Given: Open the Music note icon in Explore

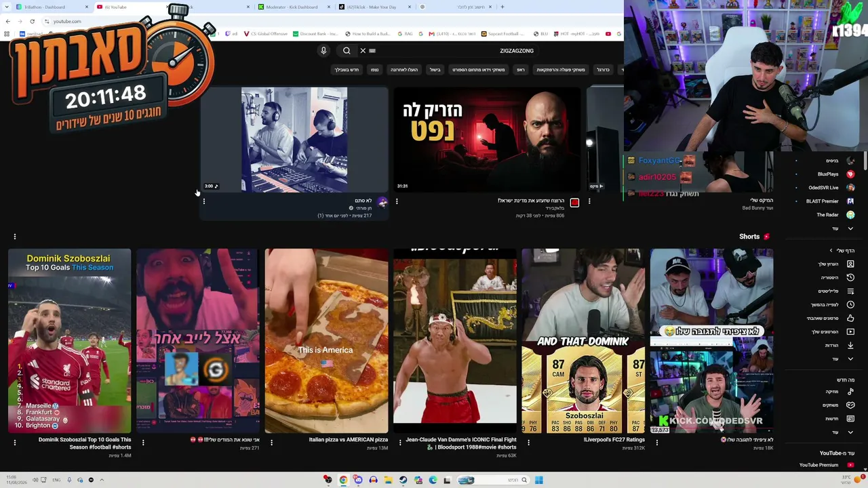Looking at the screenshot, I should (850, 391).
